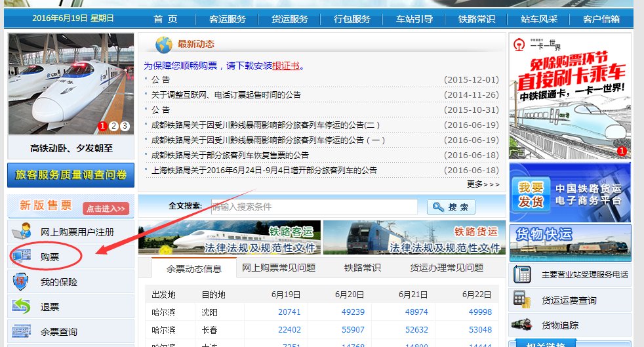Open 首页 in the navigation bar

tap(165, 19)
